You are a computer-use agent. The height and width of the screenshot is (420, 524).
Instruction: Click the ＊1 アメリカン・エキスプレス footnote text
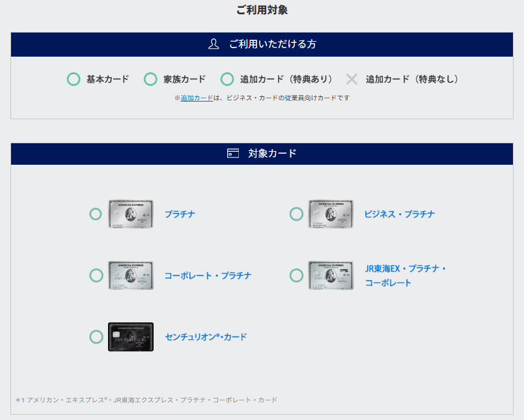[146, 400]
